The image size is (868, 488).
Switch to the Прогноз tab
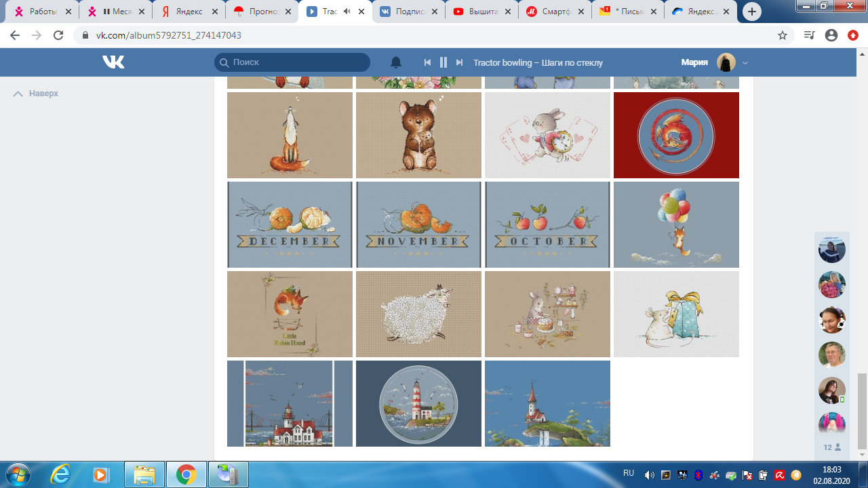261,12
